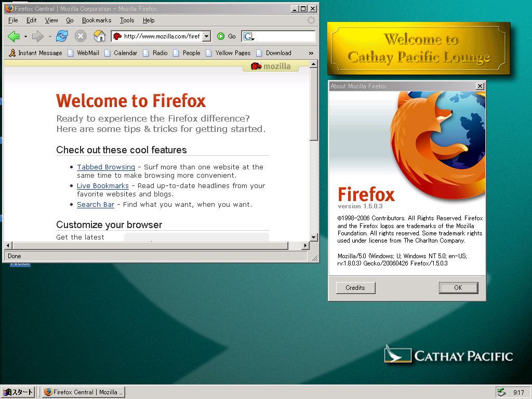The width and height of the screenshot is (532, 399).
Task: Click the Google search engine icon
Action: click(248, 36)
